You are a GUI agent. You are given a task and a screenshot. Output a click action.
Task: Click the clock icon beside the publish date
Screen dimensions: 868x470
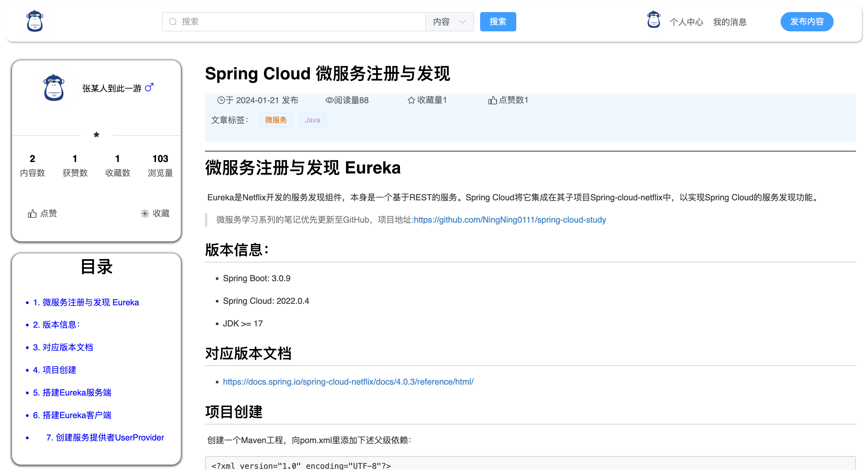pyautogui.click(x=221, y=100)
